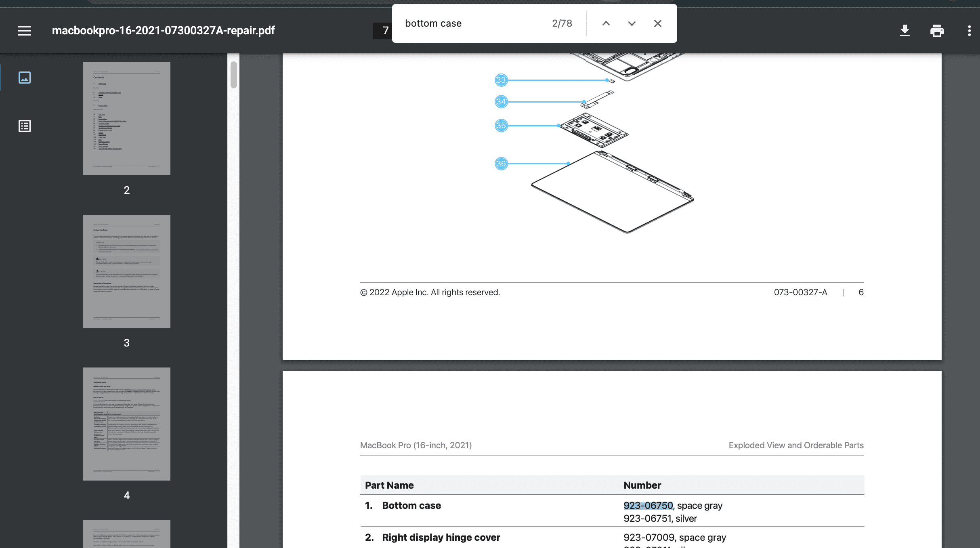This screenshot has width=980, height=548.
Task: Click the PDF filename title
Action: pyautogui.click(x=163, y=31)
